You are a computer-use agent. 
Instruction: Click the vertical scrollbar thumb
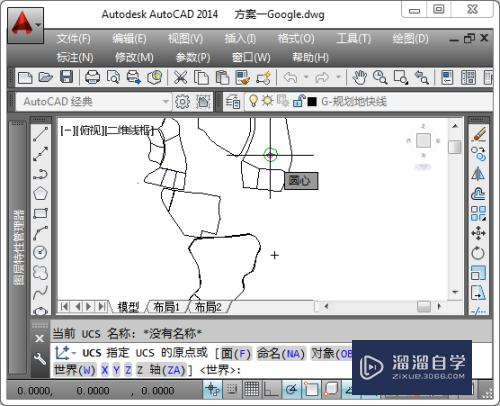click(455, 147)
